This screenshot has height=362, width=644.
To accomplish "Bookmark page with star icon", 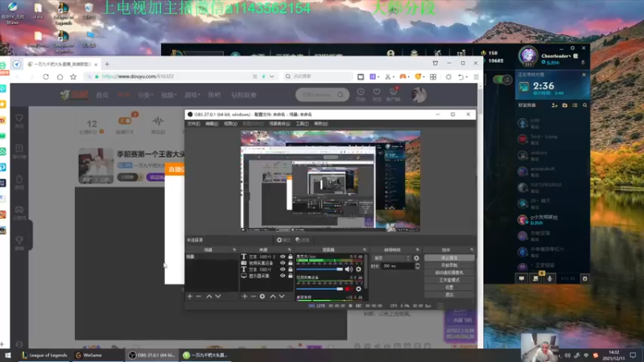I will pyautogui.click(x=73, y=76).
